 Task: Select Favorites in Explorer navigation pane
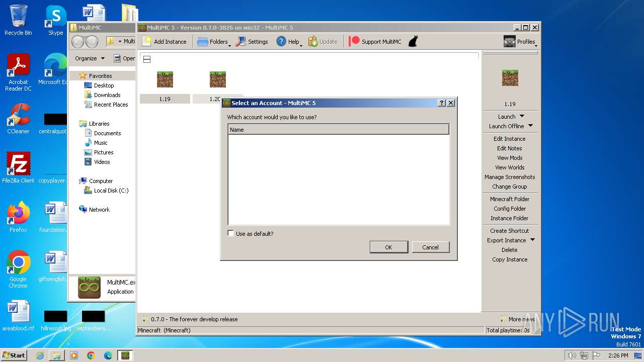pos(100,76)
